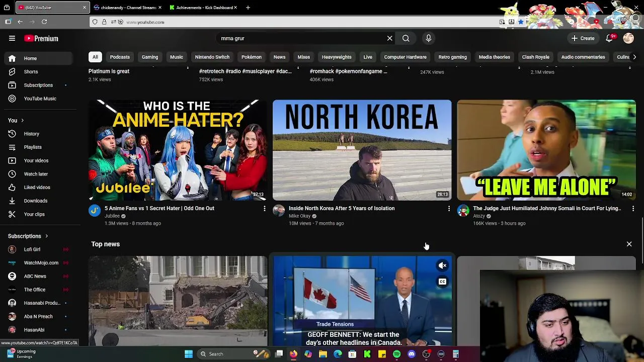Open the notifications bell
644x362 pixels.
(609, 38)
